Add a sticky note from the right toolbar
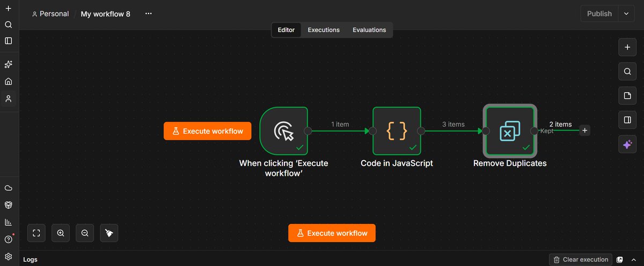This screenshot has height=266, width=644. (627, 96)
